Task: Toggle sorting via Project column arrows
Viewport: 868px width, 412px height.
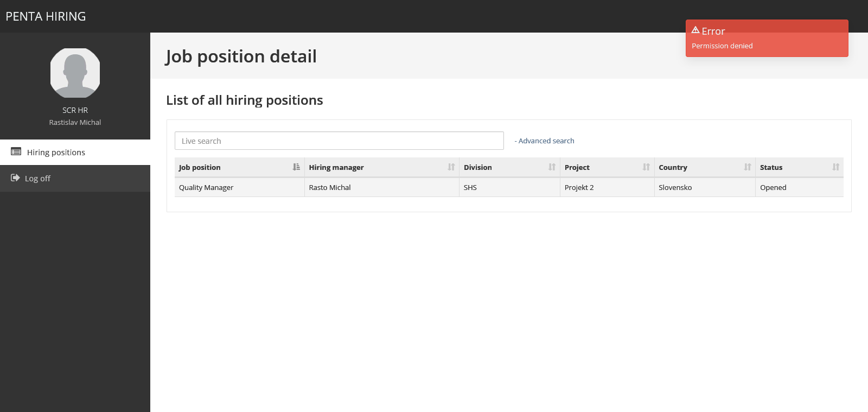Action: 646,167
